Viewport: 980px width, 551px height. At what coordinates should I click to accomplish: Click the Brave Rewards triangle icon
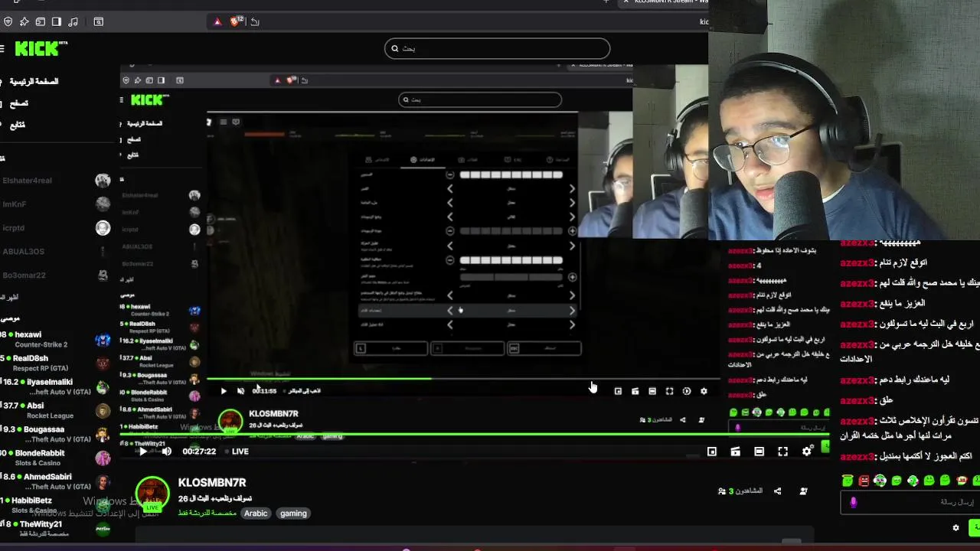pos(217,21)
